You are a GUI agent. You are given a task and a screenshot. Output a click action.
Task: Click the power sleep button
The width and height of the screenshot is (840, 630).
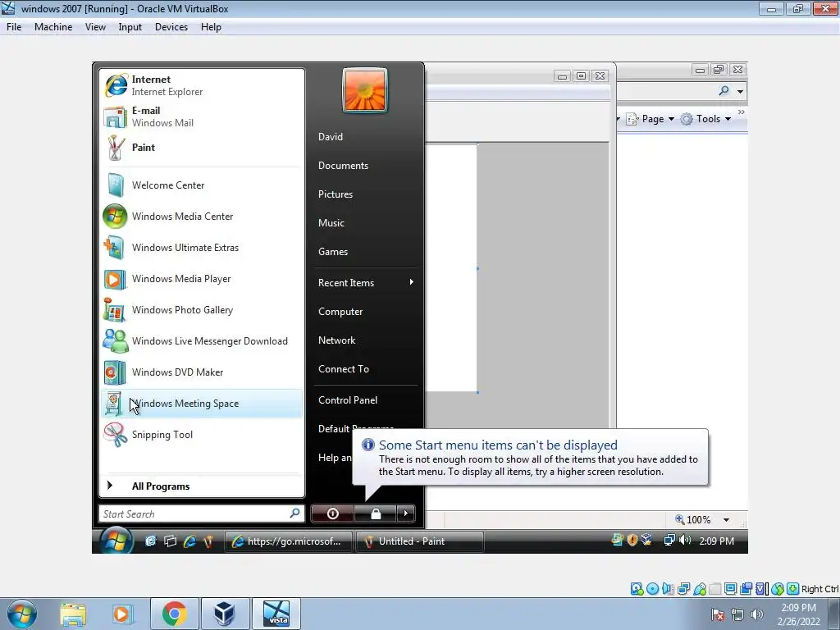point(332,514)
